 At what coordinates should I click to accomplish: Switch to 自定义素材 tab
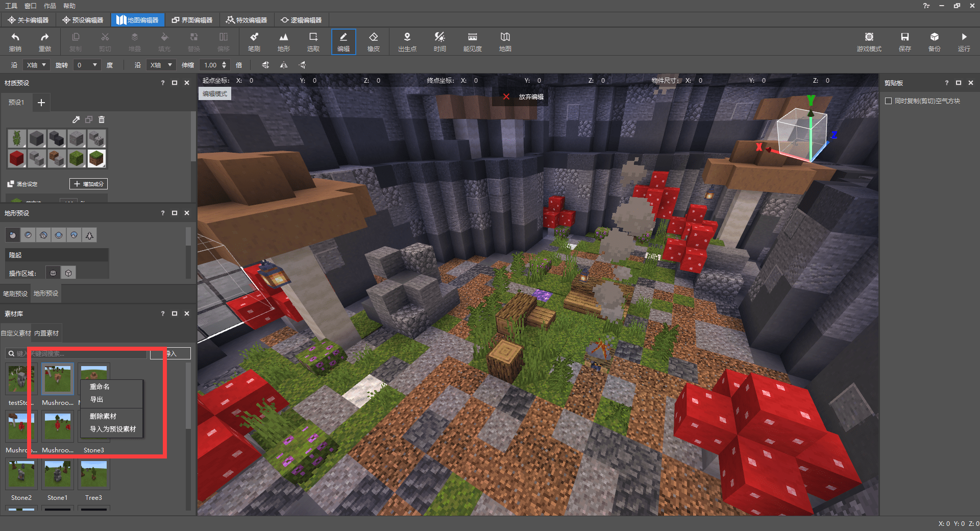[16, 333]
